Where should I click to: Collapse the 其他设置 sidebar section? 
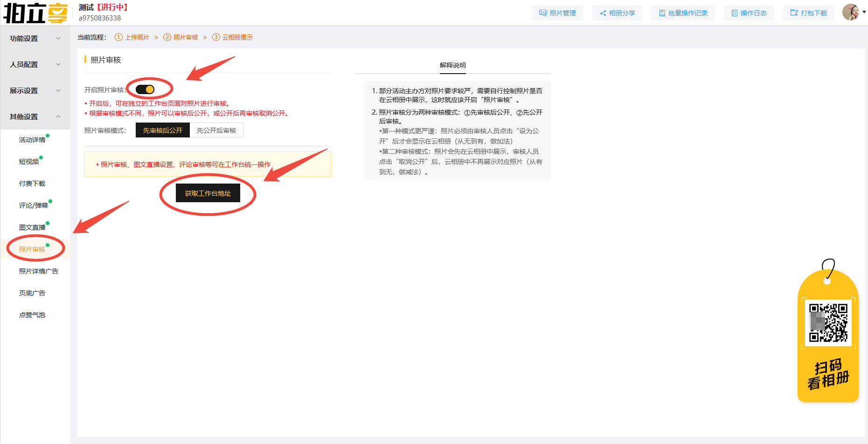[x=35, y=117]
